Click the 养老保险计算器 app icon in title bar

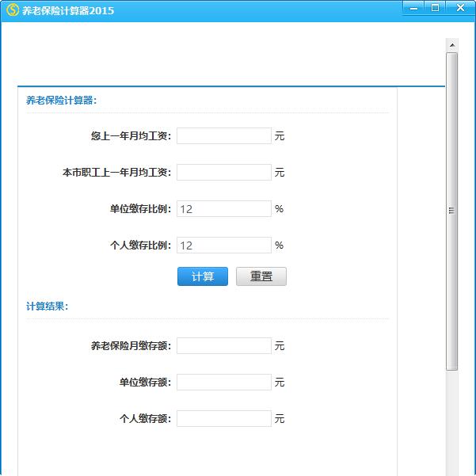[13, 10]
